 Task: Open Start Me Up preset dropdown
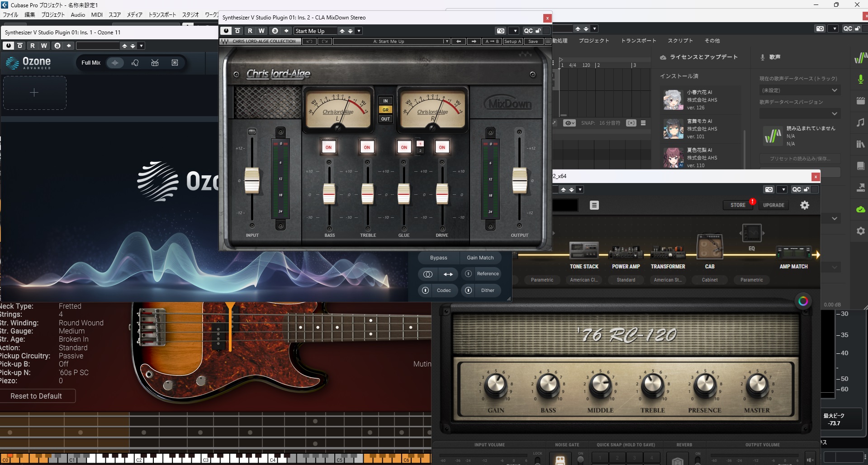tap(315, 31)
